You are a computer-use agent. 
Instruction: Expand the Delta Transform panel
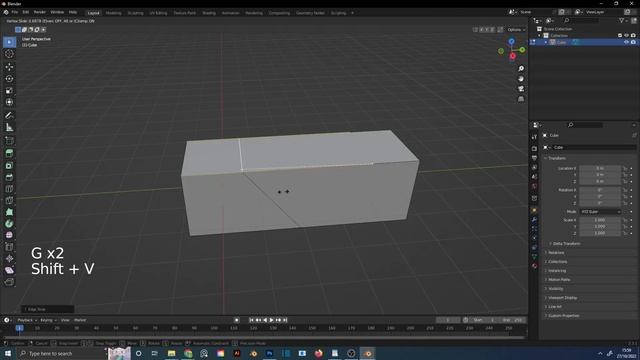564,244
